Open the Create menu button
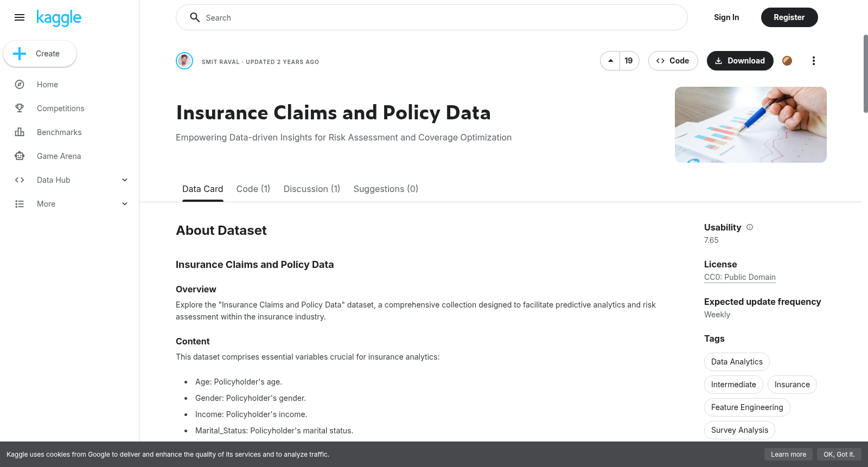Viewport: 868px width, 467px height. (40, 54)
